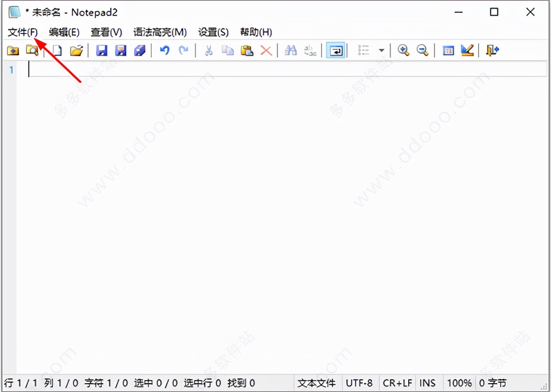The image size is (551, 392).
Task: Create a new blank document
Action: click(56, 50)
